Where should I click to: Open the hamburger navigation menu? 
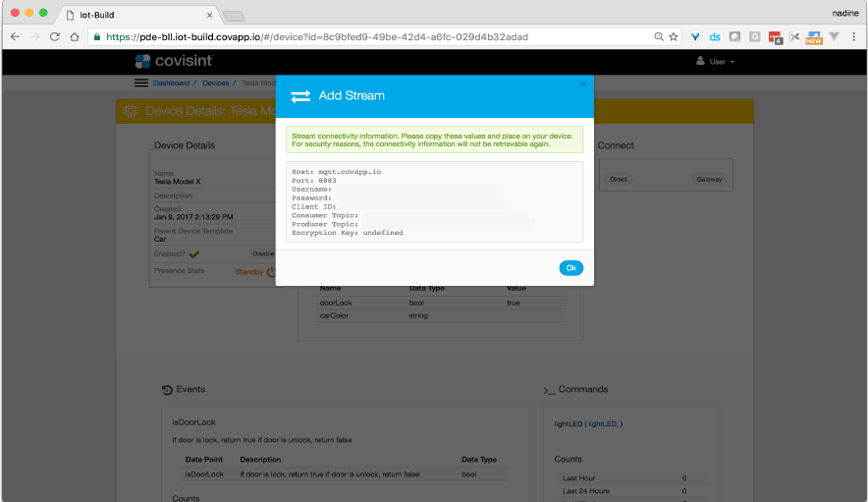pyautogui.click(x=141, y=84)
